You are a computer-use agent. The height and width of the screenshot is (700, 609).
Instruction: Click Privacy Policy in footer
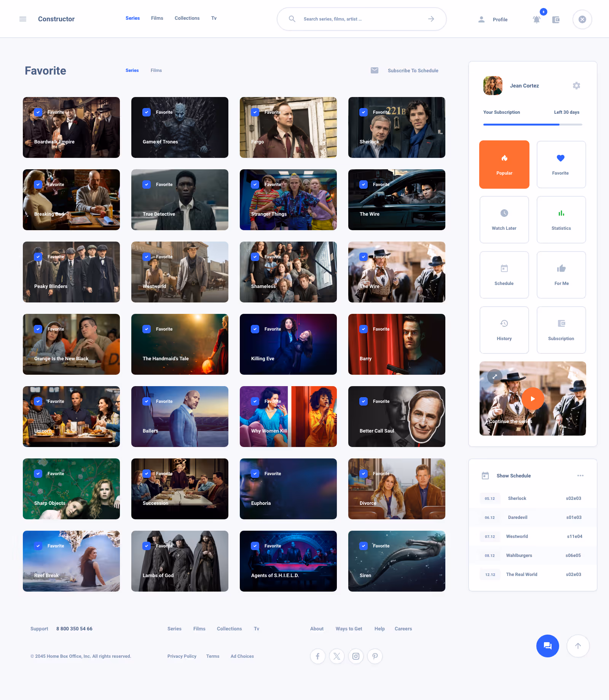point(182,656)
